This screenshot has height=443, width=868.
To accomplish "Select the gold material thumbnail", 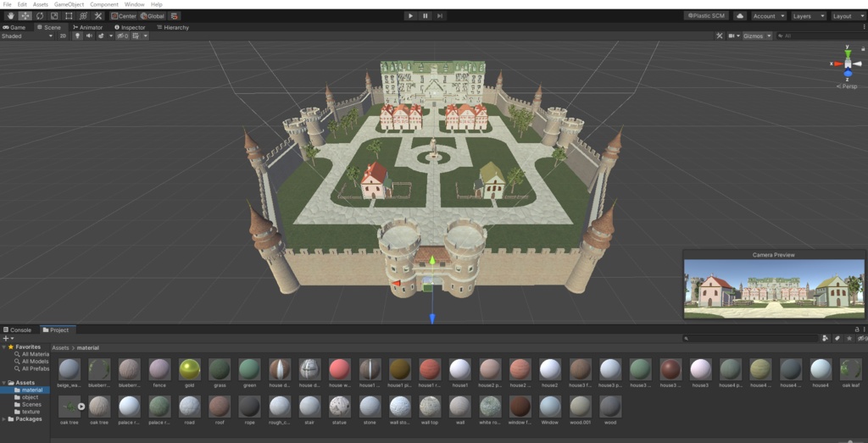I will point(190,369).
